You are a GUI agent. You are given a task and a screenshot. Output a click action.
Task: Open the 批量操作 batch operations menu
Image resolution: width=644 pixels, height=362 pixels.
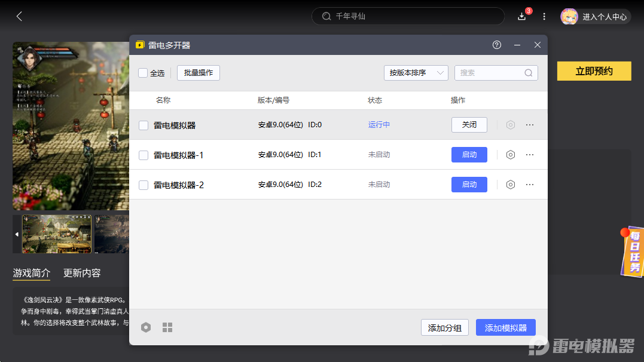199,73
